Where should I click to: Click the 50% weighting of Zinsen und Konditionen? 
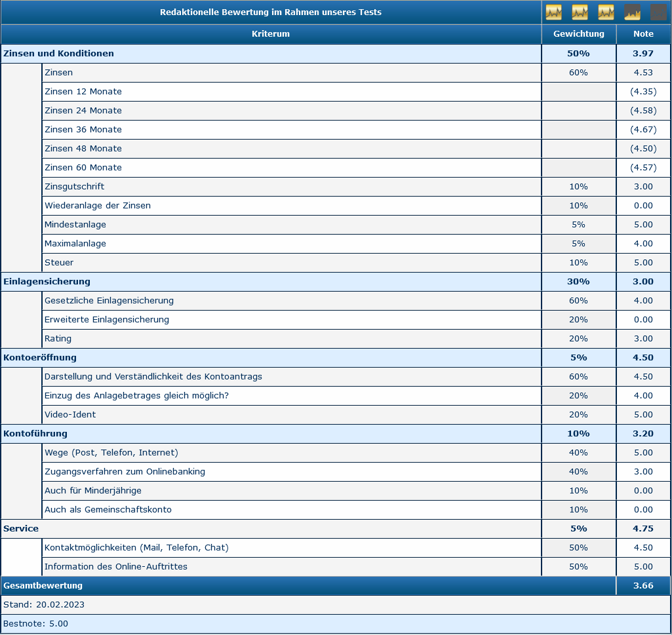point(578,54)
